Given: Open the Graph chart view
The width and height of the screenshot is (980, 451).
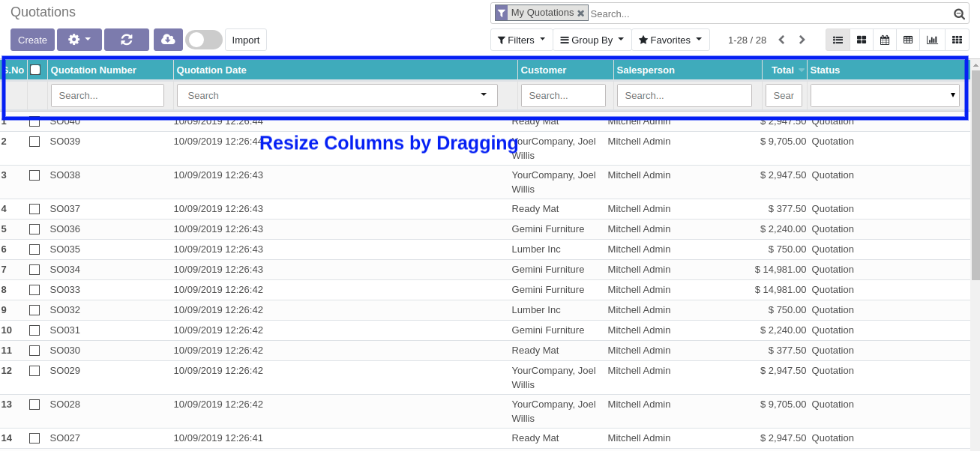Looking at the screenshot, I should coord(932,40).
